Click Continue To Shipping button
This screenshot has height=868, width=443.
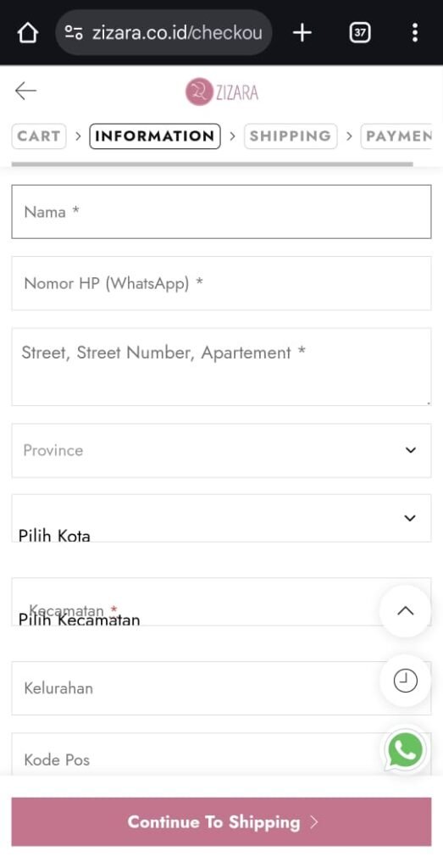click(221, 822)
